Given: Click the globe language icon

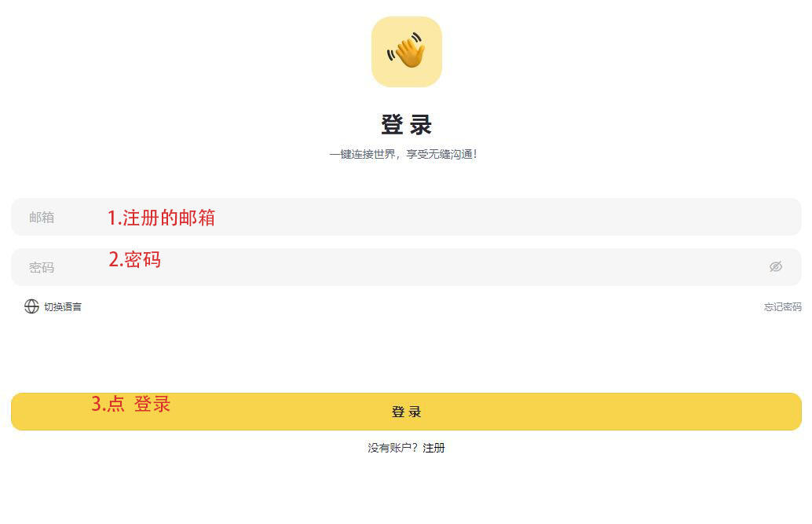Looking at the screenshot, I should click(31, 306).
